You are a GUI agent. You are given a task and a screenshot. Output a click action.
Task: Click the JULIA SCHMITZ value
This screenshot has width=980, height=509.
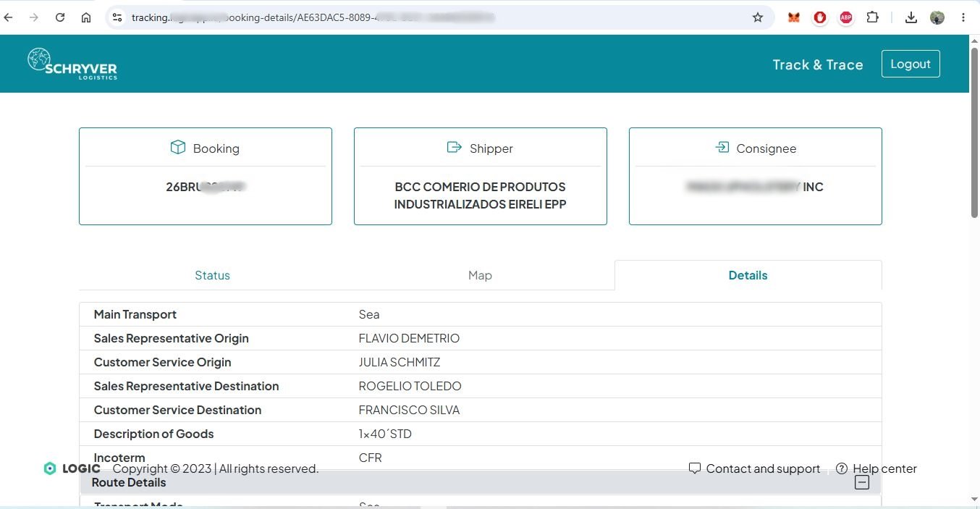coord(400,362)
